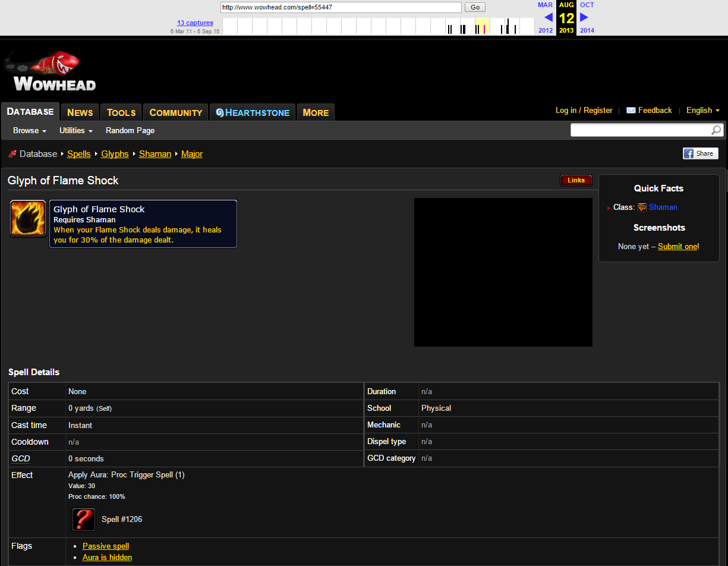Click the 2014 year link
Image resolution: width=728 pixels, height=566 pixels.
tap(587, 30)
